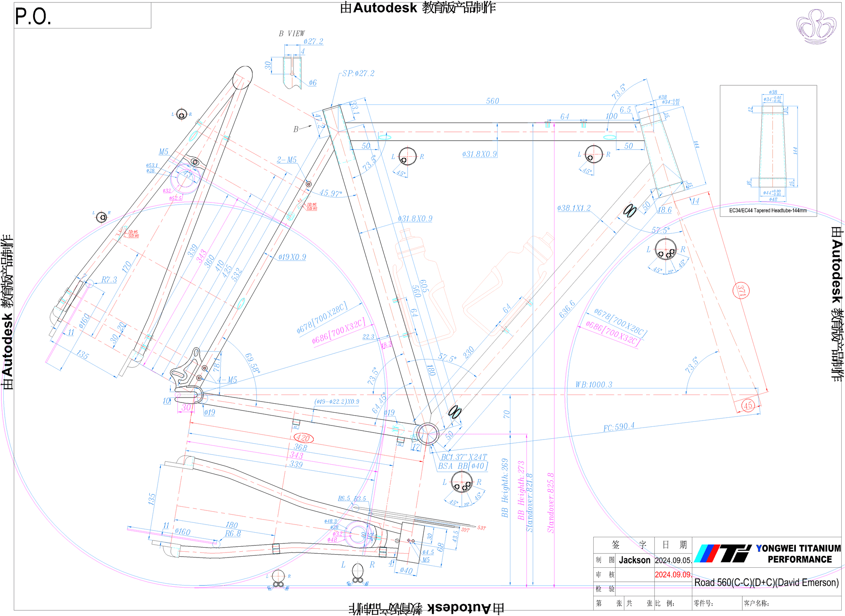The height and width of the screenshot is (616, 845).
Task: Click the '比 例:' scale field
Action: pos(665,603)
